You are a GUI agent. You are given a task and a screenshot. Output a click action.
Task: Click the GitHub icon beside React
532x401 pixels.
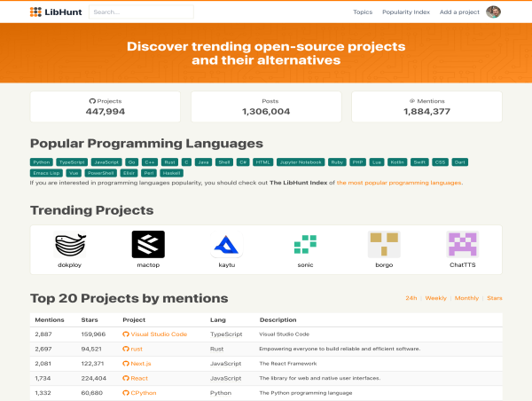[x=126, y=378]
